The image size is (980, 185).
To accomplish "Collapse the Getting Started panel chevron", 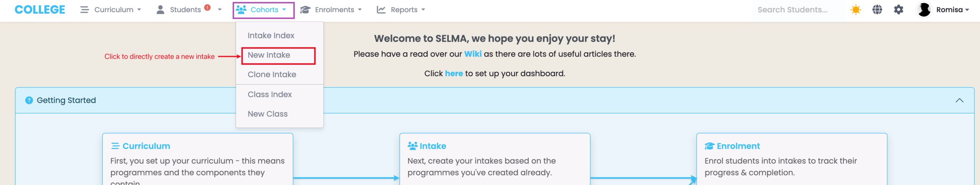I will 959,100.
